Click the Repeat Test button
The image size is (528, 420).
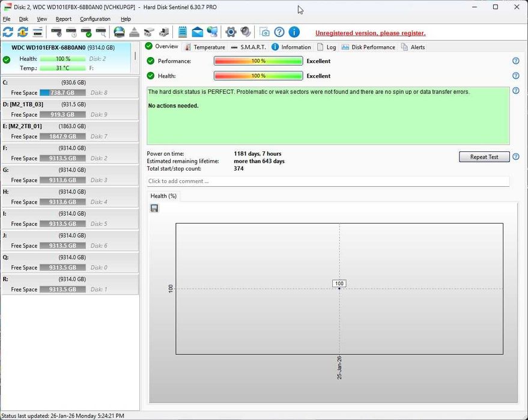tap(484, 157)
